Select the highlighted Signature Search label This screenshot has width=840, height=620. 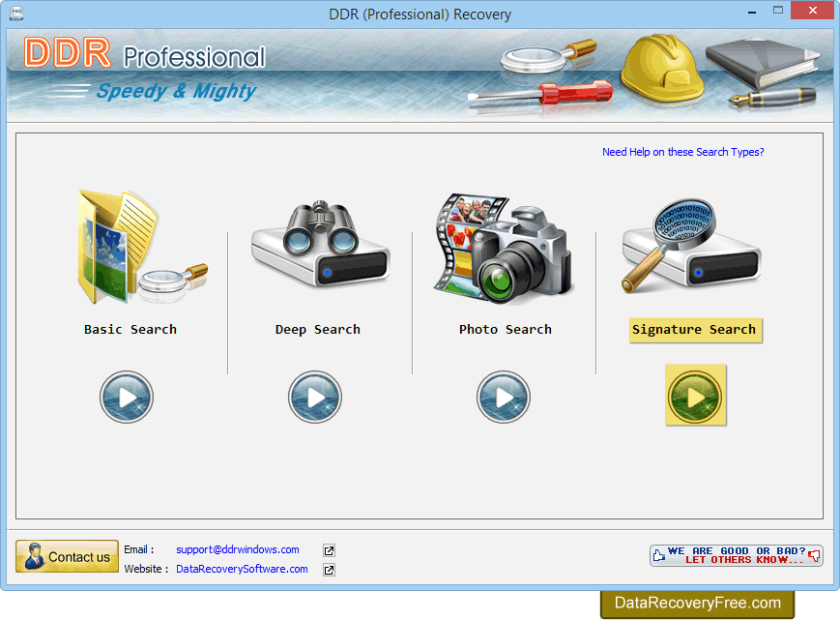coord(695,330)
